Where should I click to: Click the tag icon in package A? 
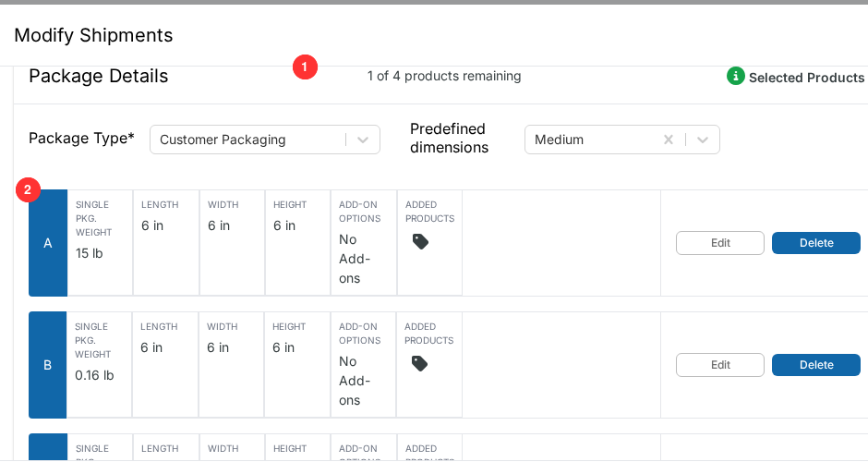(420, 241)
